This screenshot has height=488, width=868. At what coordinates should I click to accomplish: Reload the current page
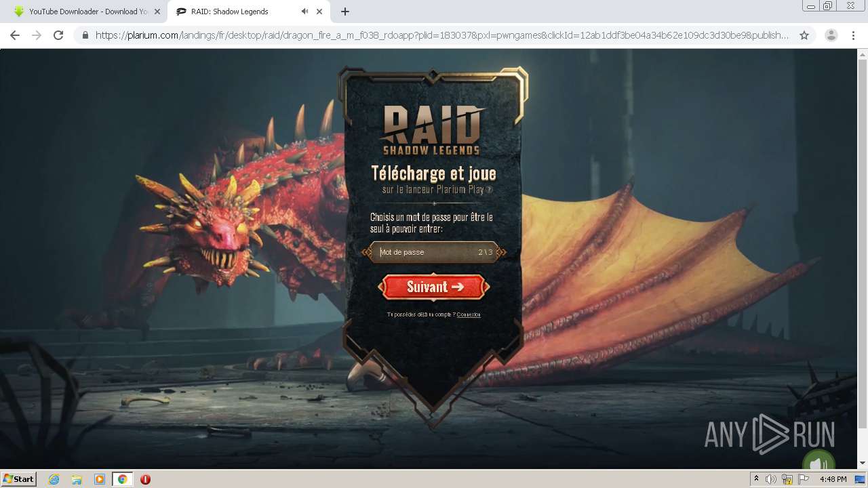pos(58,35)
